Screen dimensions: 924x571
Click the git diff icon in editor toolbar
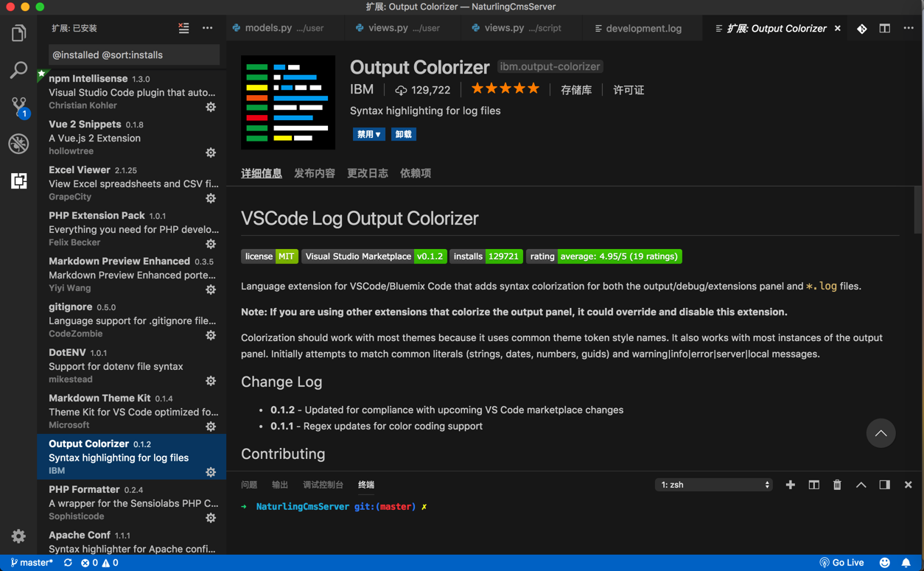(x=861, y=28)
